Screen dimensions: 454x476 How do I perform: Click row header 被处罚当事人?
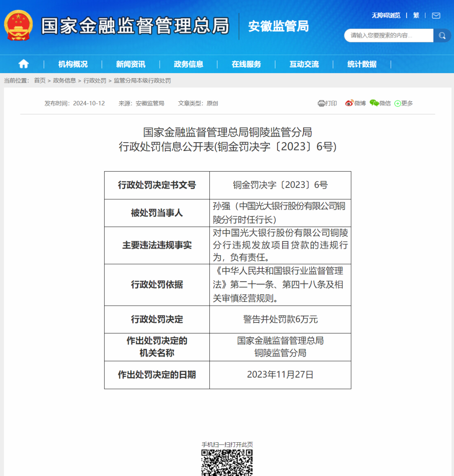point(157,213)
